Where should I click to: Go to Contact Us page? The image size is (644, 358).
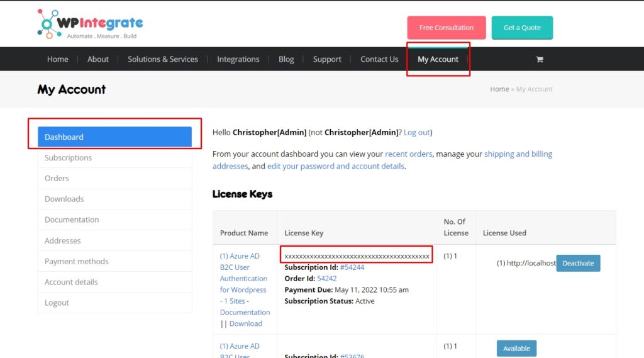(379, 59)
